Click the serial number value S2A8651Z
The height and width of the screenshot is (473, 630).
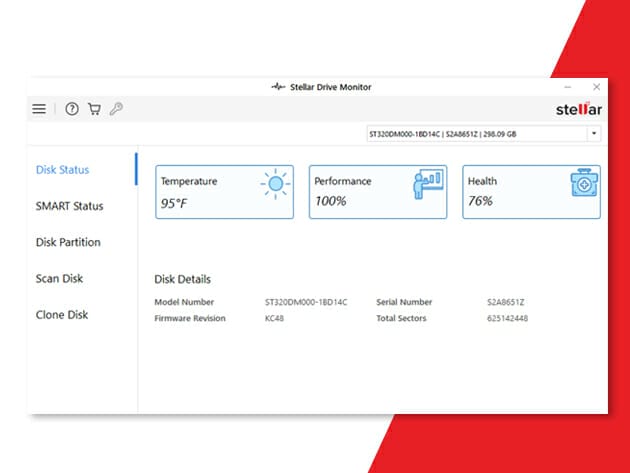click(504, 301)
